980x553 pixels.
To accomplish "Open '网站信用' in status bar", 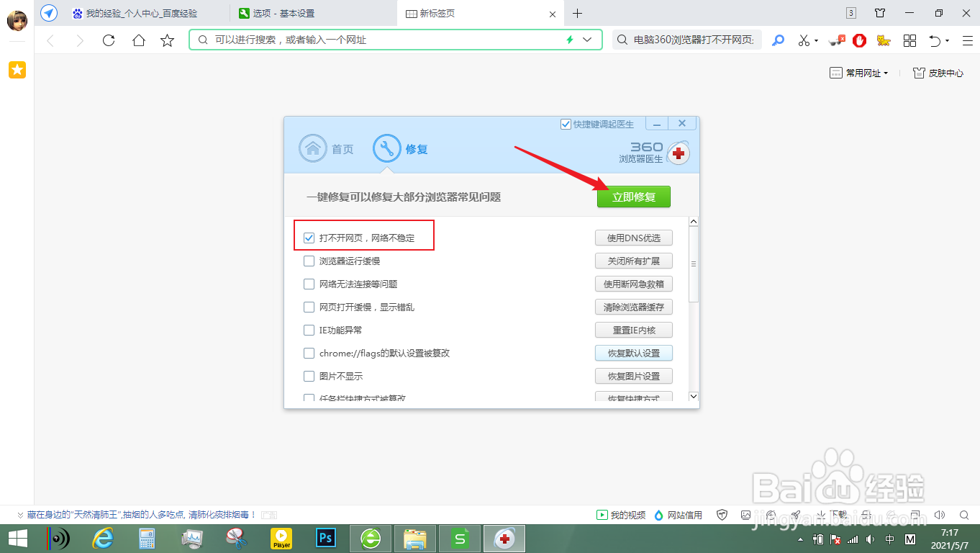I will pyautogui.click(x=679, y=515).
